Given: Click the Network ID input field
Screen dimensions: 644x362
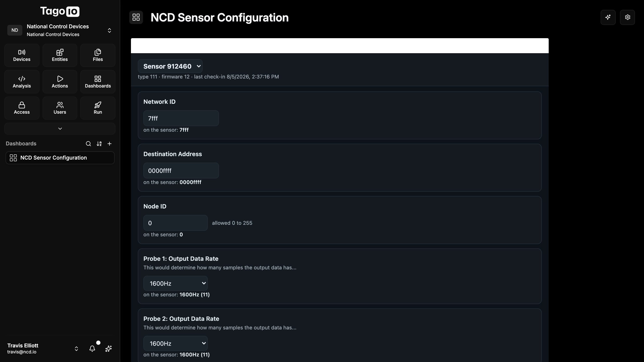Looking at the screenshot, I should tap(181, 118).
